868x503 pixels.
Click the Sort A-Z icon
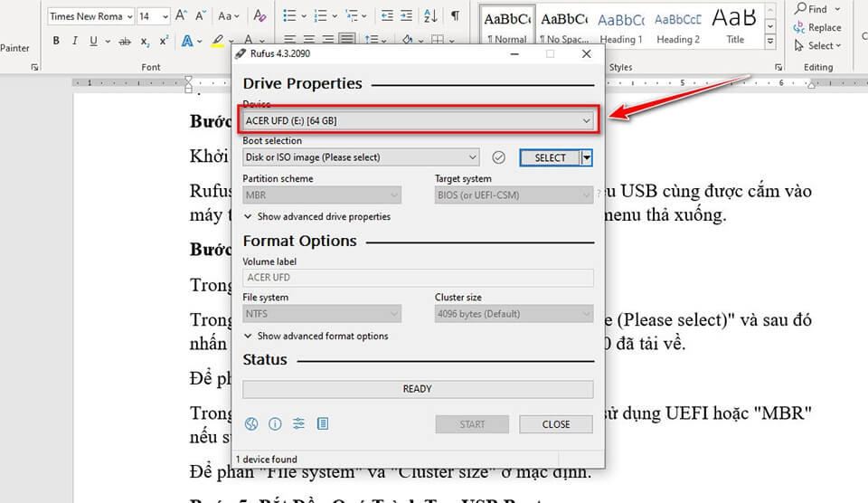tap(430, 16)
